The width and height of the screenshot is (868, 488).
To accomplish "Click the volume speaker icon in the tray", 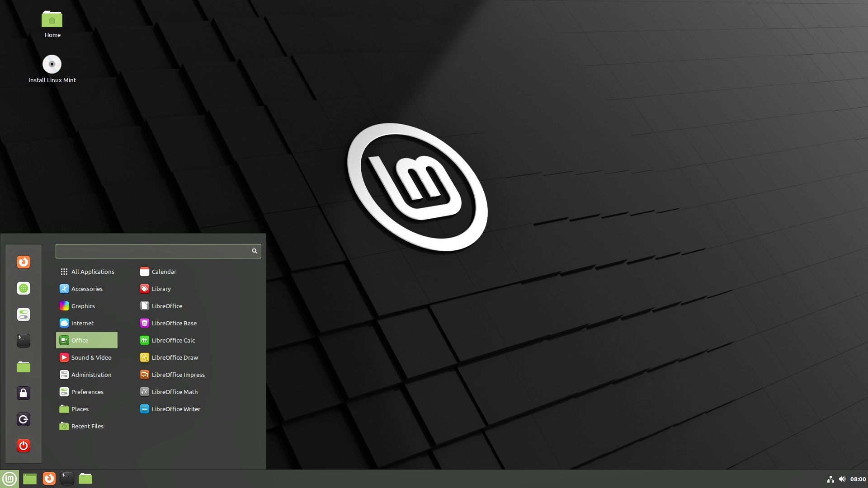I will (842, 479).
